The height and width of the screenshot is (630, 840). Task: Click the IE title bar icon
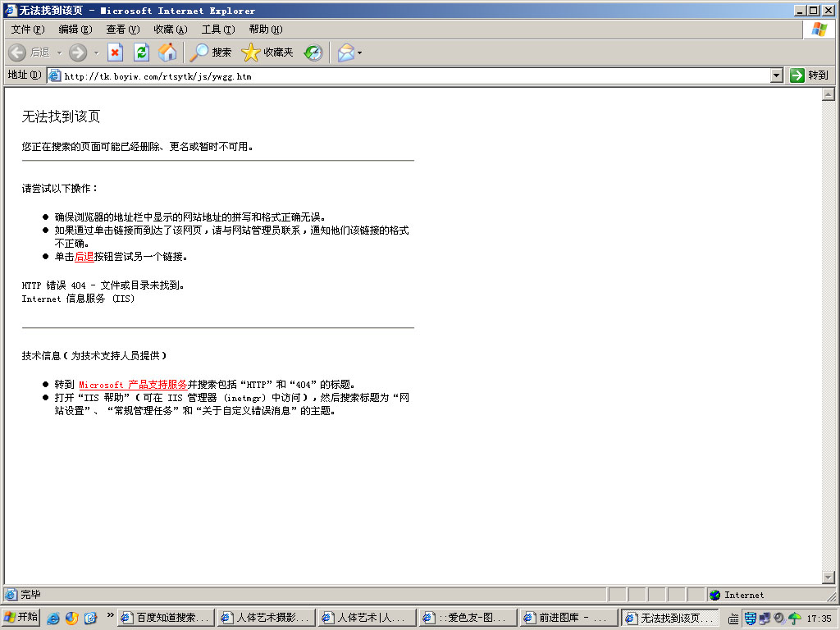10,10
